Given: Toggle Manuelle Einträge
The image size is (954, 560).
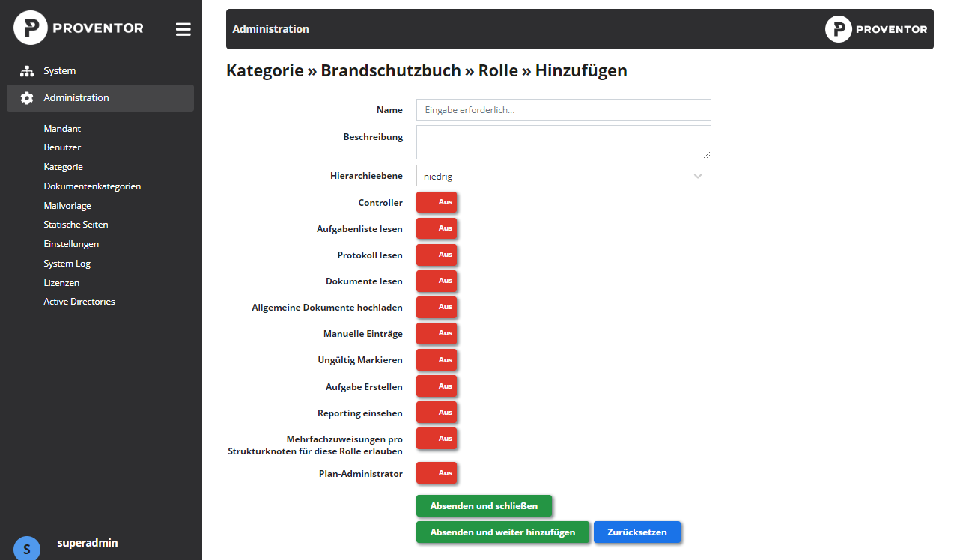Looking at the screenshot, I should pos(437,333).
